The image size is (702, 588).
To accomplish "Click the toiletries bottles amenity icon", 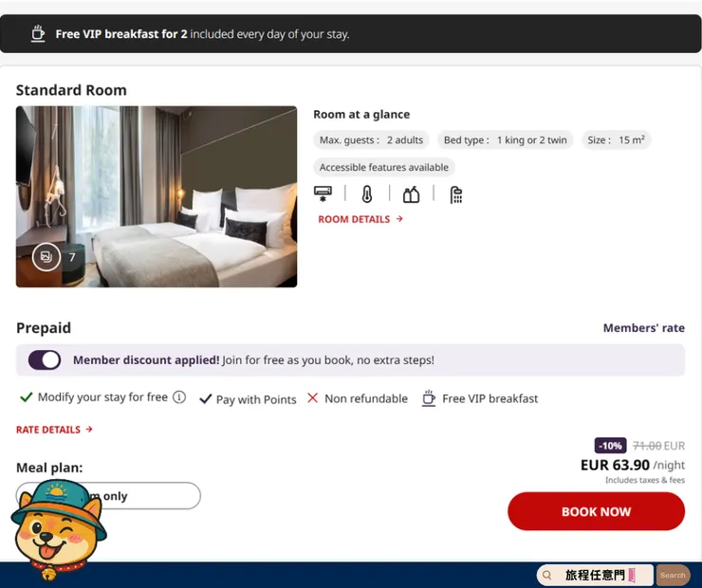I will [x=411, y=194].
